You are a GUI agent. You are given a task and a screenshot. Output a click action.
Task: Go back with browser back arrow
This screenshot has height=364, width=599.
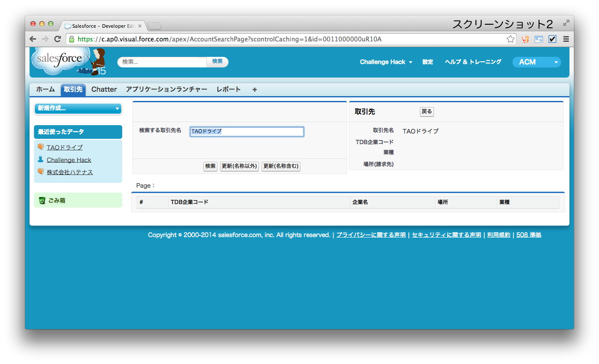coord(33,39)
